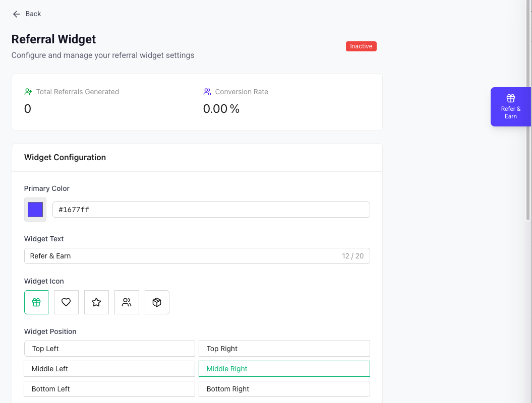Choose the box widget icon

(x=157, y=302)
